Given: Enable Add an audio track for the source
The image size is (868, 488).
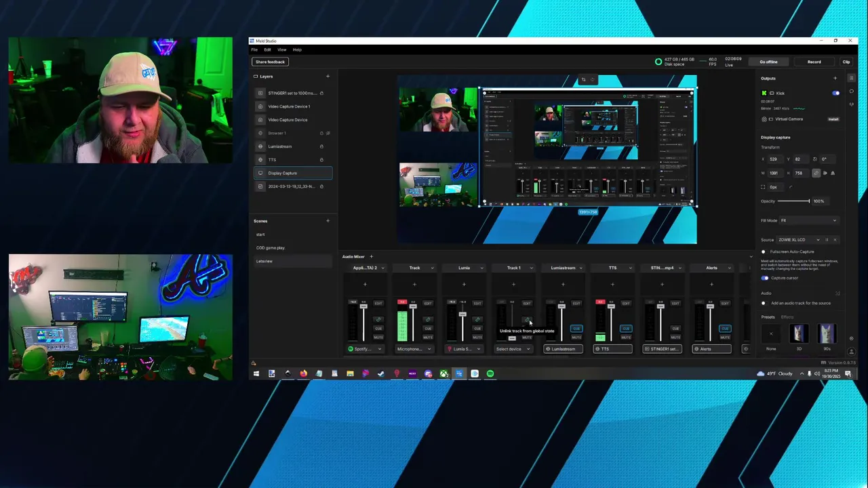Looking at the screenshot, I should [x=764, y=303].
